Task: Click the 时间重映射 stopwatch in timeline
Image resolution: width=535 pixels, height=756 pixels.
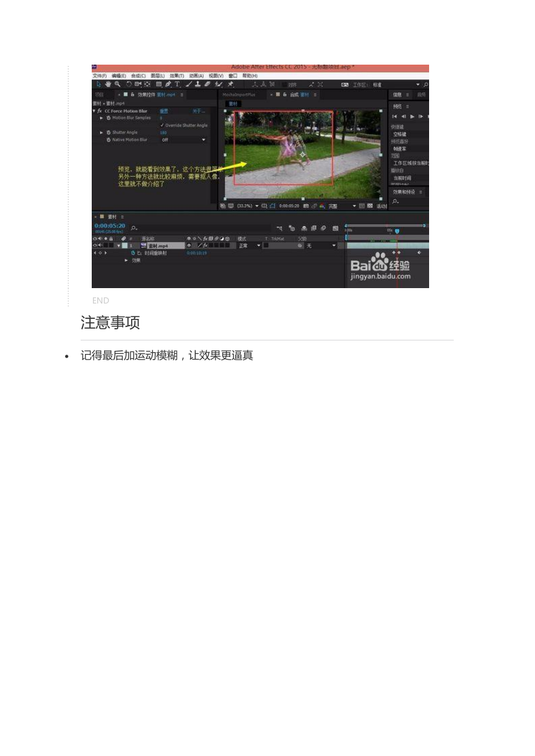Action: 133,253
